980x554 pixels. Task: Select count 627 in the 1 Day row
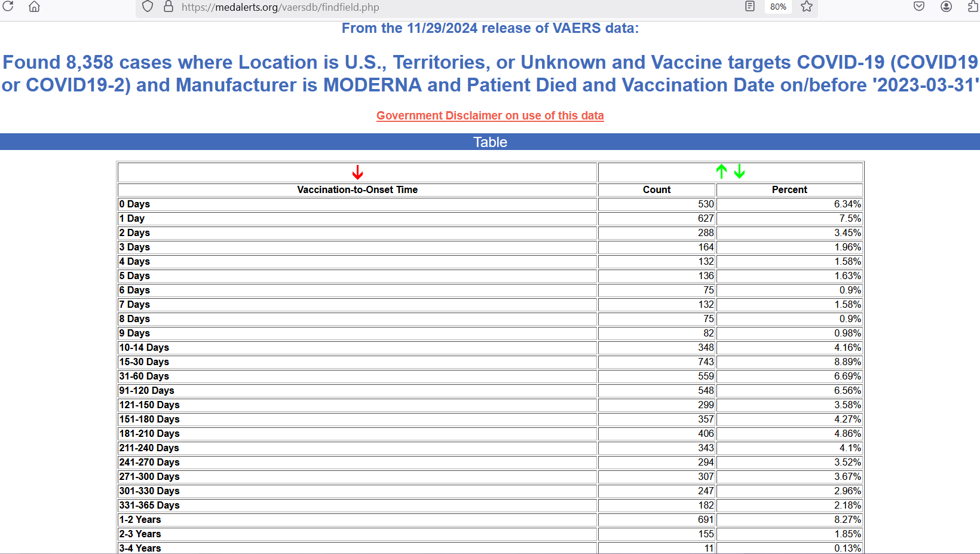(706, 218)
